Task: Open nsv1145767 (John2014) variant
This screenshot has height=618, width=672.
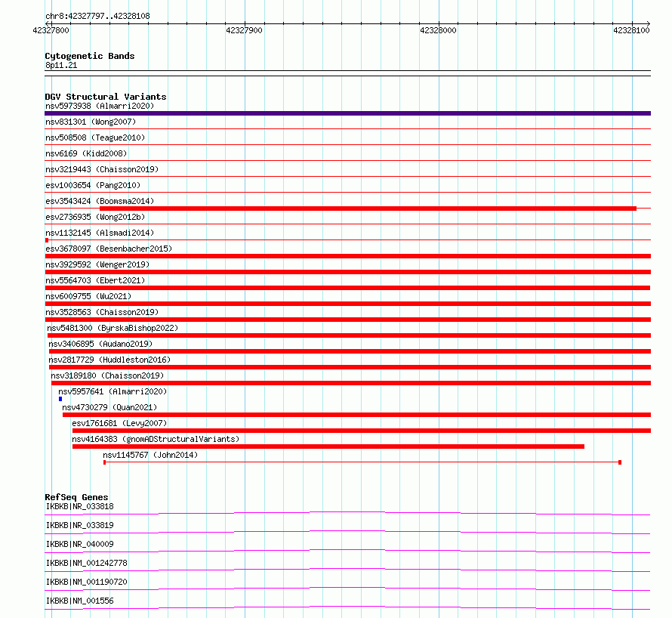Action: click(x=150, y=455)
